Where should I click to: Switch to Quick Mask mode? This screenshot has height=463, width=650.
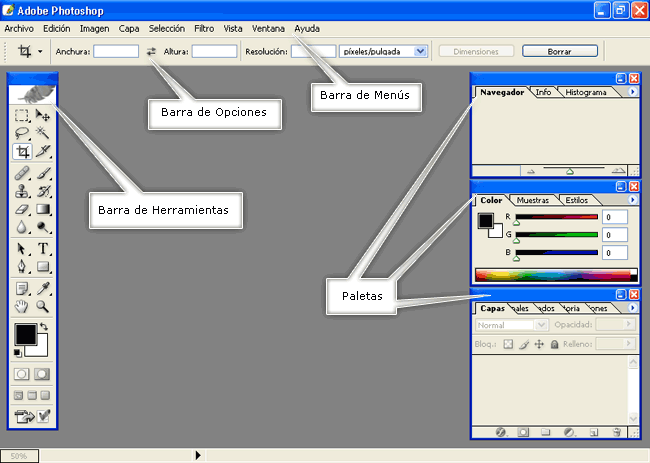[x=42, y=374]
